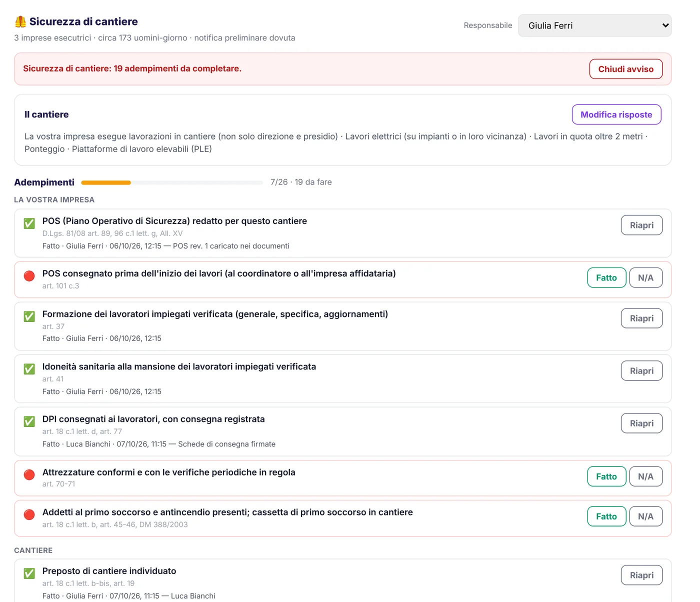Reopen DPI consegnati item with Riapri
700x602 pixels.
tap(642, 423)
